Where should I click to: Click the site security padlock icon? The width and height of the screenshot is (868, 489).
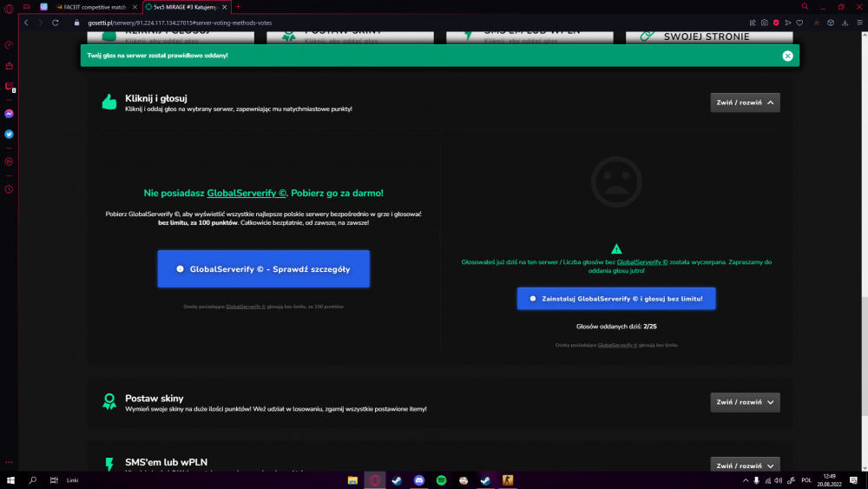(77, 23)
